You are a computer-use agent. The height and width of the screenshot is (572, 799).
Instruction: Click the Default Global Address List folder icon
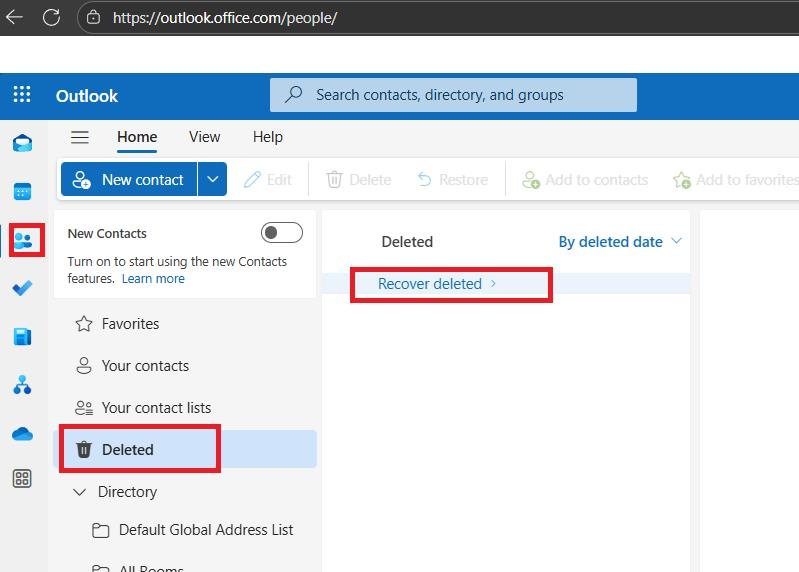tap(100, 530)
